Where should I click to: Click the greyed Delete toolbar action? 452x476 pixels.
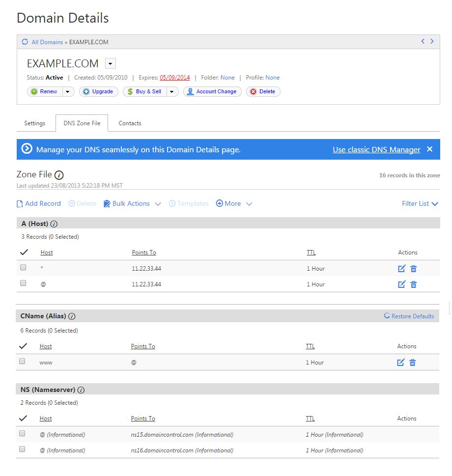(82, 204)
